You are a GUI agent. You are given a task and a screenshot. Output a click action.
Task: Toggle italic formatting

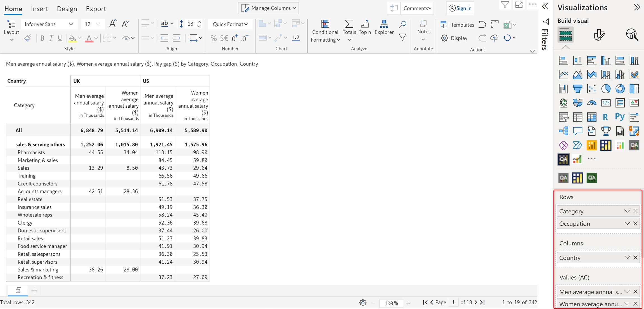coord(51,38)
